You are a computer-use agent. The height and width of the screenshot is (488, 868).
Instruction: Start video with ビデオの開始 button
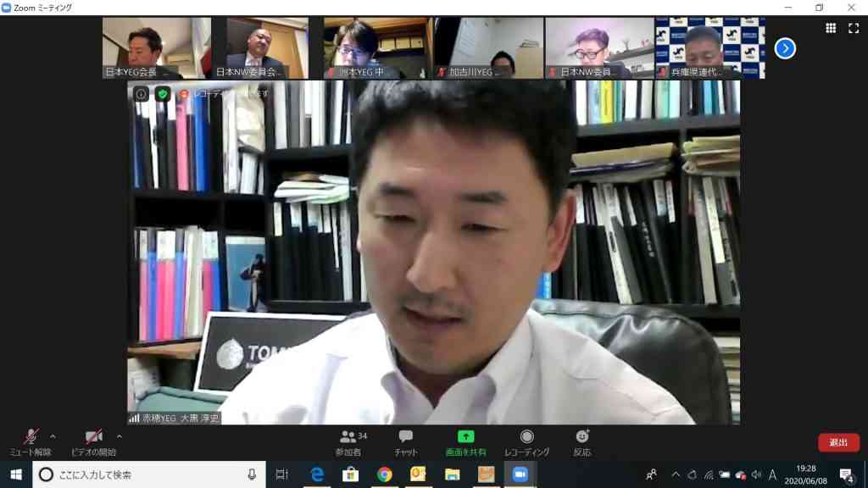click(93, 442)
